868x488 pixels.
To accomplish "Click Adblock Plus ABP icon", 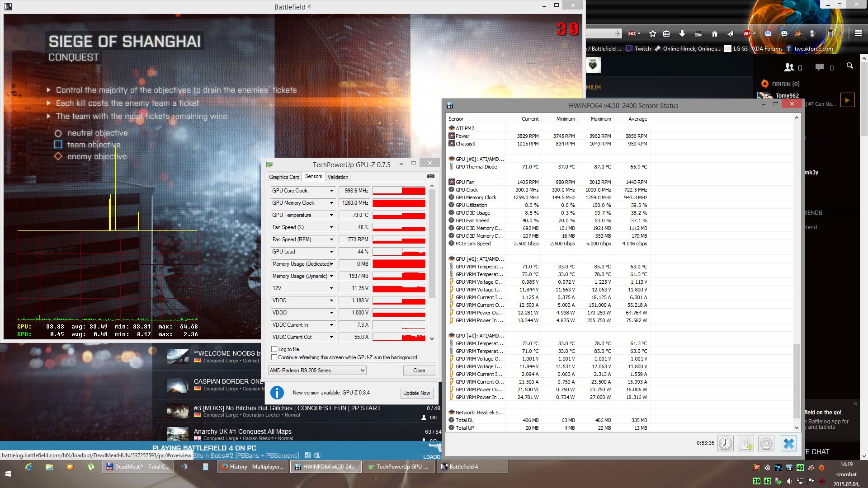I will tap(747, 33).
